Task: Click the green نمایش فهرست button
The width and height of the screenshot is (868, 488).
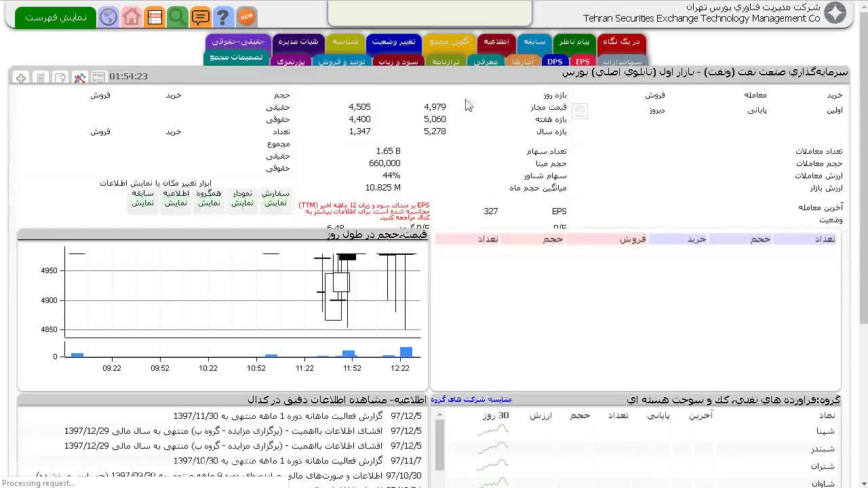Action: [x=56, y=17]
